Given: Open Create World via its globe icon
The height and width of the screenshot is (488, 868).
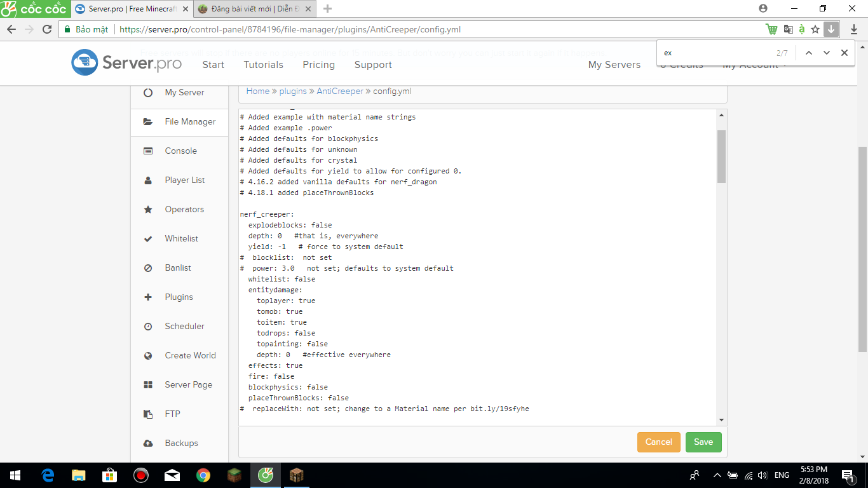Looking at the screenshot, I should click(x=148, y=355).
